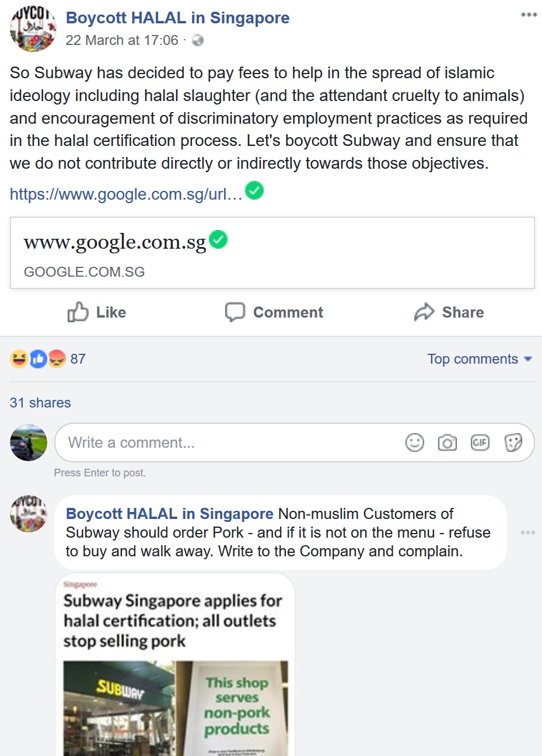Screen dimensions: 542x756
Task: Open the emoji picker in the comment box
Action: pos(415,443)
